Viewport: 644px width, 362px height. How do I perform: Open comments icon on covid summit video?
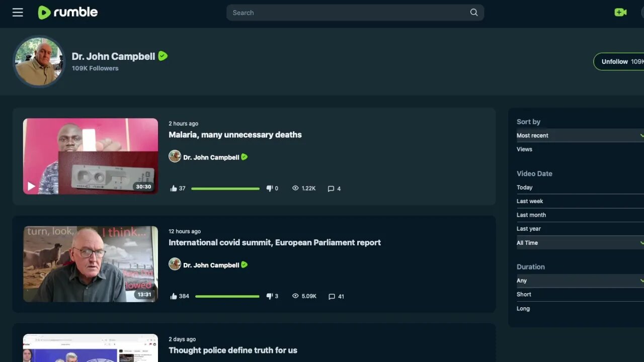331,296
